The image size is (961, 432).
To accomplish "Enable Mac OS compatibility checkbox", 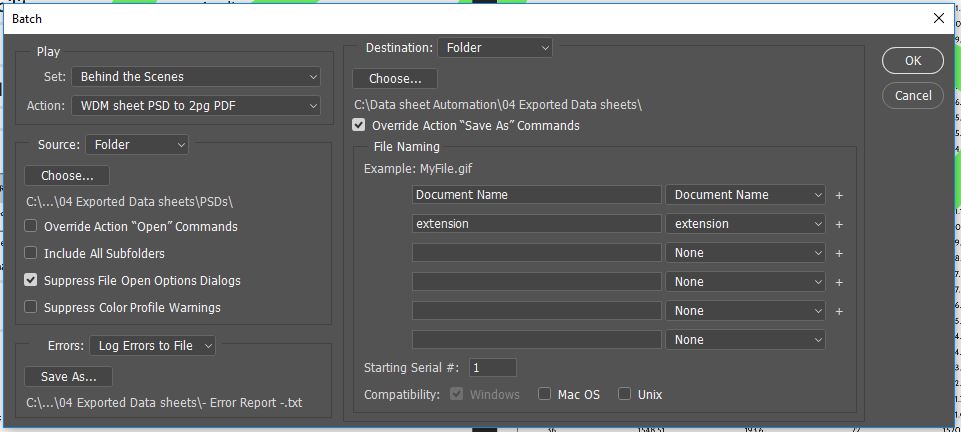I will 544,394.
